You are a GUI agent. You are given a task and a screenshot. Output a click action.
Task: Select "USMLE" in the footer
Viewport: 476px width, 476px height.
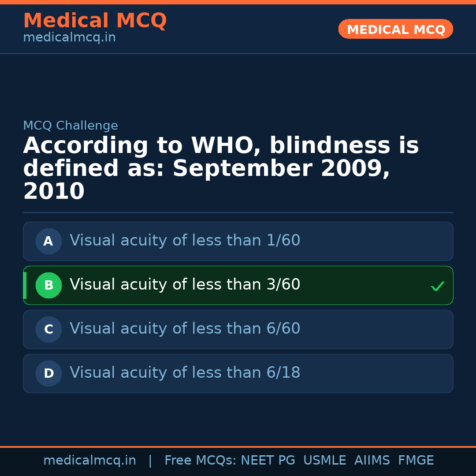coord(324,461)
